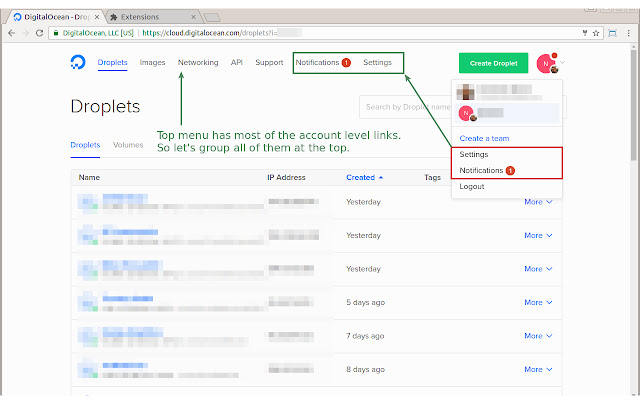640x400 pixels.
Task: Open Chrome three-dot menu
Action: [629, 33]
